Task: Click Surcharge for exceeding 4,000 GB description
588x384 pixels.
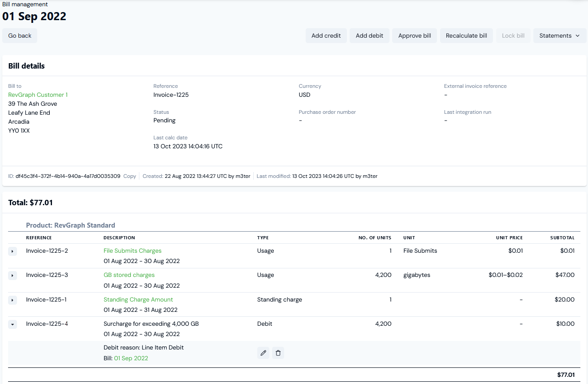Action: point(151,324)
